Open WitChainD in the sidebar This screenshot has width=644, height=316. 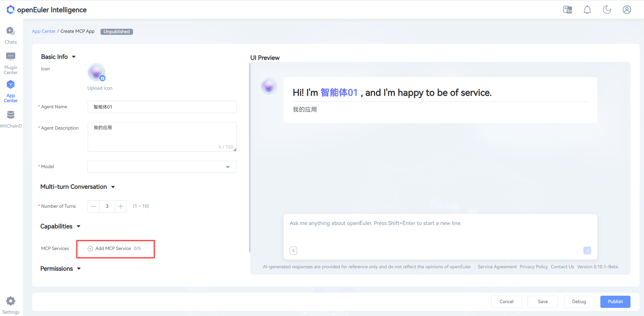(11, 119)
